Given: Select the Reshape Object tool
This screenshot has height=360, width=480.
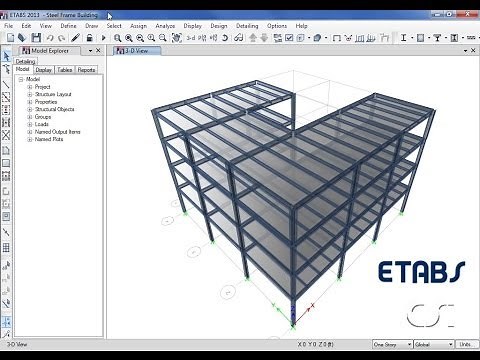Looking at the screenshot, I should click(x=6, y=69).
